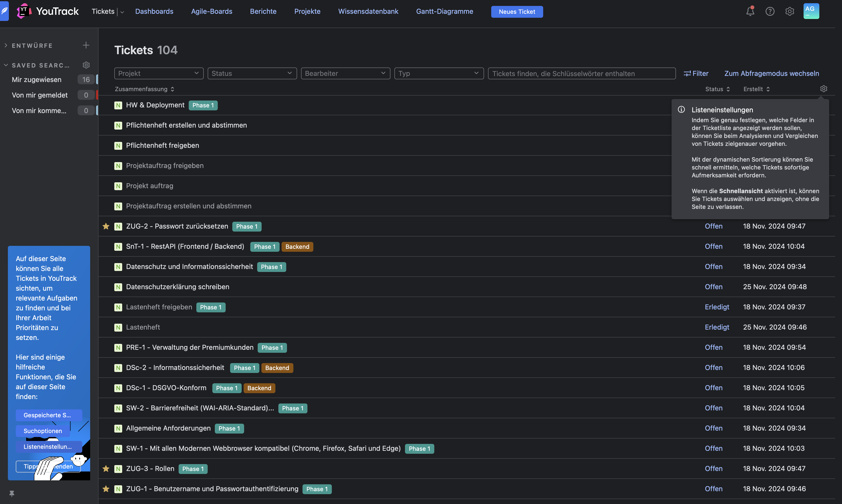Screen dimensions: 842x504
Task: Toggle the star on the ZUG-1 ticket
Action: [106, 489]
